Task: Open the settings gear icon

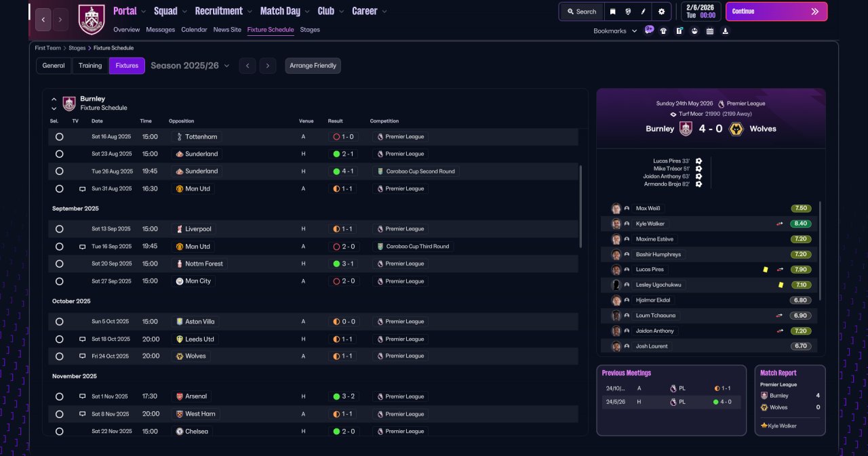Action: coord(662,12)
